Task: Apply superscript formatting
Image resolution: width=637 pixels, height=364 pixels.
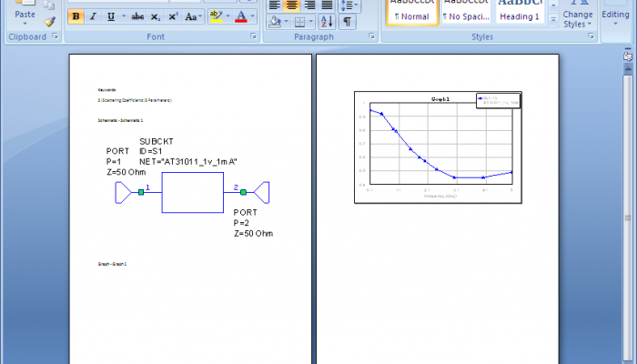Action: coord(173,16)
